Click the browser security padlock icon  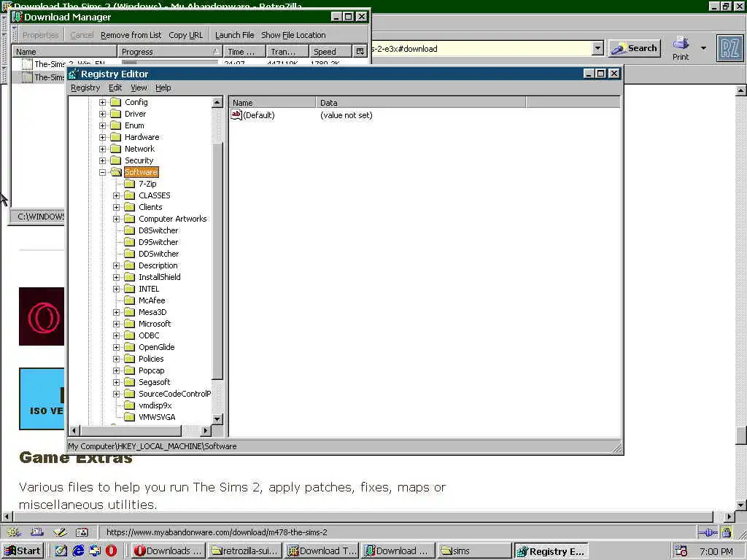(x=726, y=532)
